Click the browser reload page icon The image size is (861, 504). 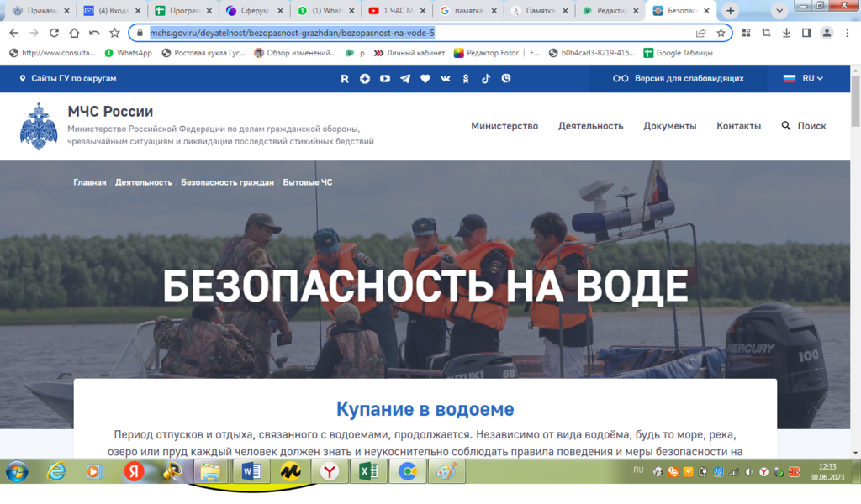click(x=54, y=33)
